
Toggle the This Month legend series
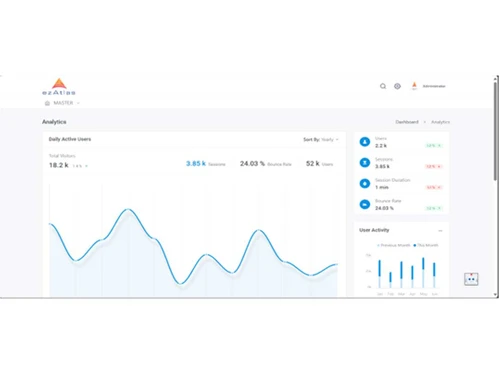coord(426,245)
